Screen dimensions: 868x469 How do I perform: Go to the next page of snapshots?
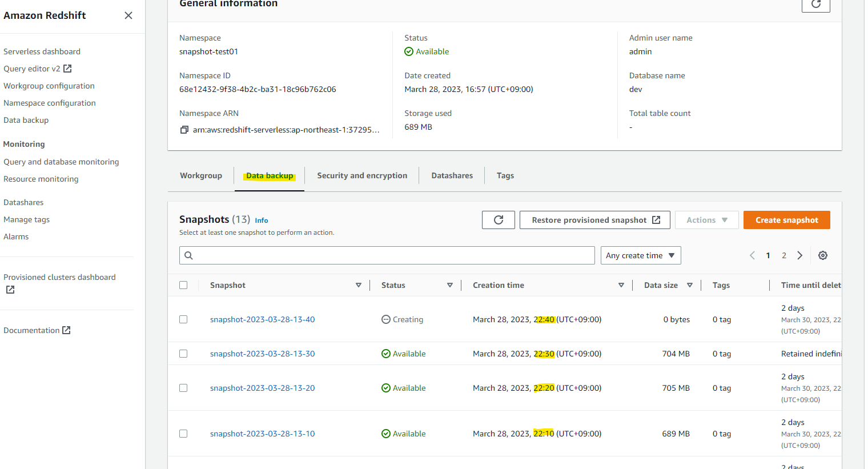pyautogui.click(x=800, y=255)
